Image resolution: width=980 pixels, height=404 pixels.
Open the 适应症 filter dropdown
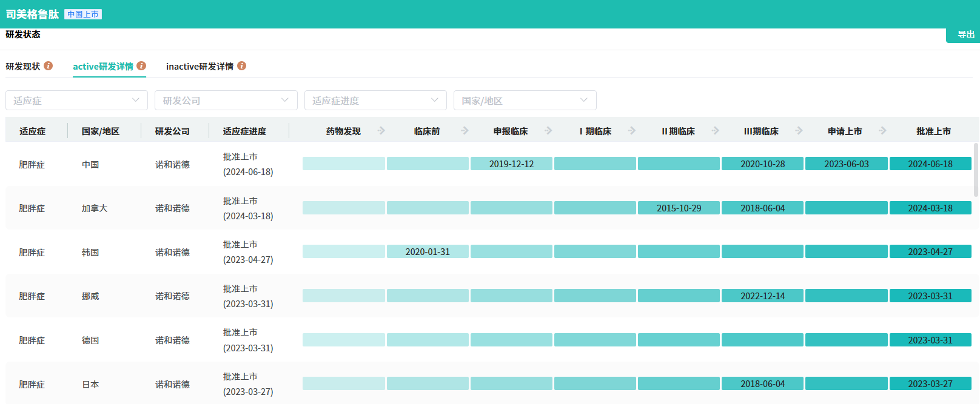pos(76,101)
